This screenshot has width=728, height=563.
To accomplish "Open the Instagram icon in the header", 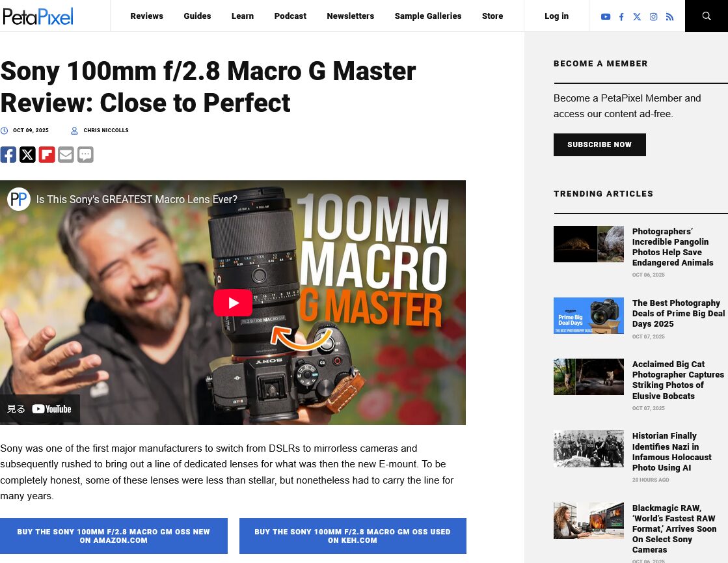I will click(653, 17).
